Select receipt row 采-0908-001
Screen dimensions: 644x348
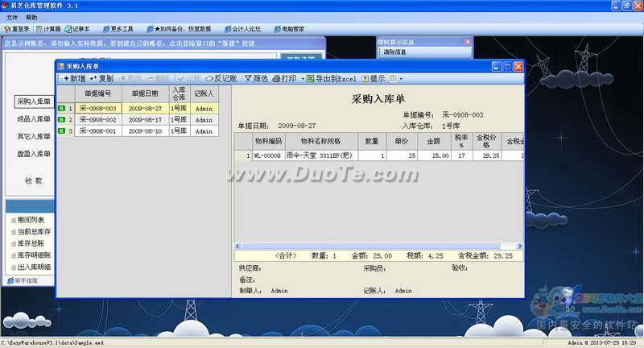click(138, 131)
